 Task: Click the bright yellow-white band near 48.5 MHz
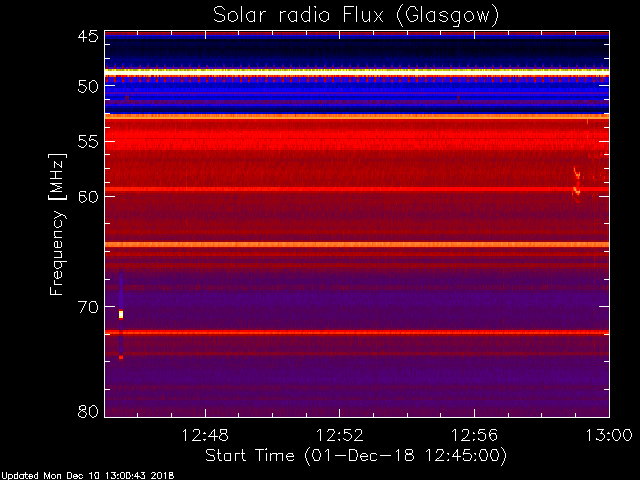tap(357, 71)
